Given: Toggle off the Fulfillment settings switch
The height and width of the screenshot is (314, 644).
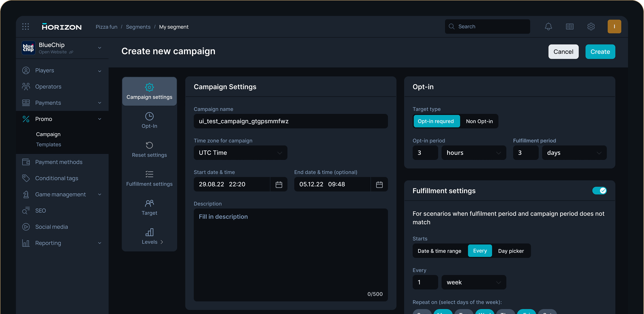Looking at the screenshot, I should pos(599,191).
